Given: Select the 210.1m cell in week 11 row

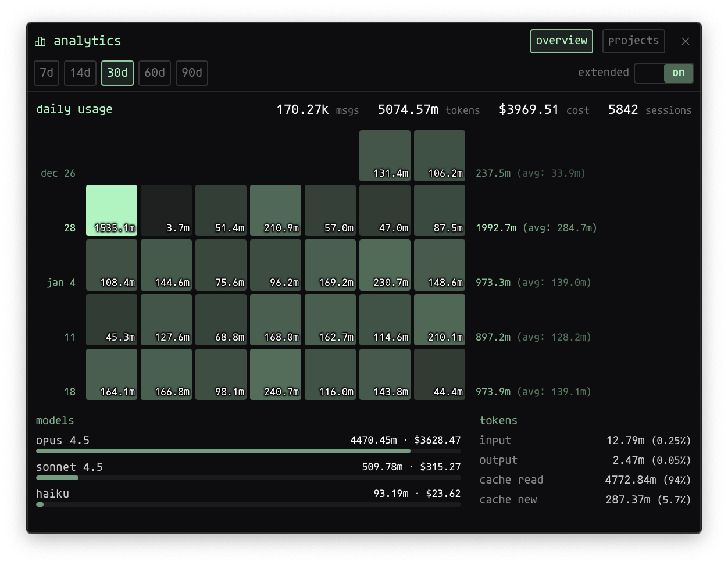Looking at the screenshot, I should tap(439, 320).
